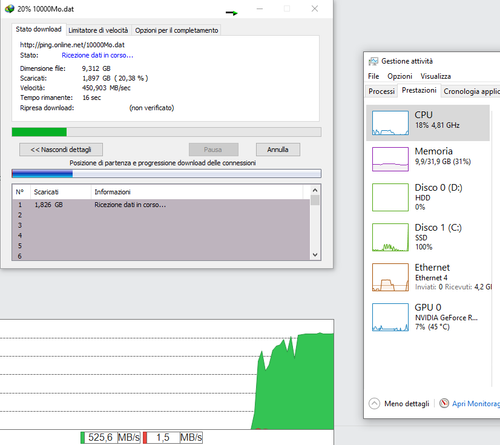Screen dimensions: 500x445
Task: Select connection row 1 with 1,826 GB
Action: coord(161,205)
